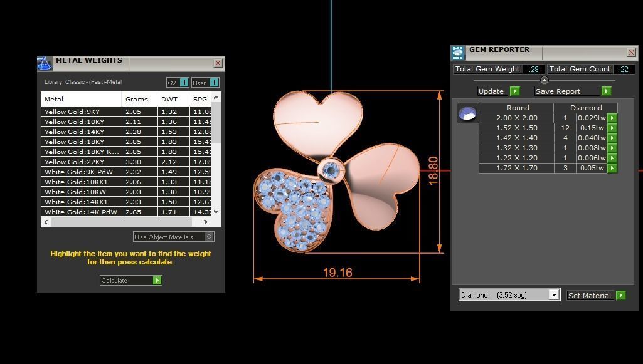
Task: Click the DWT column header
Action: point(173,99)
